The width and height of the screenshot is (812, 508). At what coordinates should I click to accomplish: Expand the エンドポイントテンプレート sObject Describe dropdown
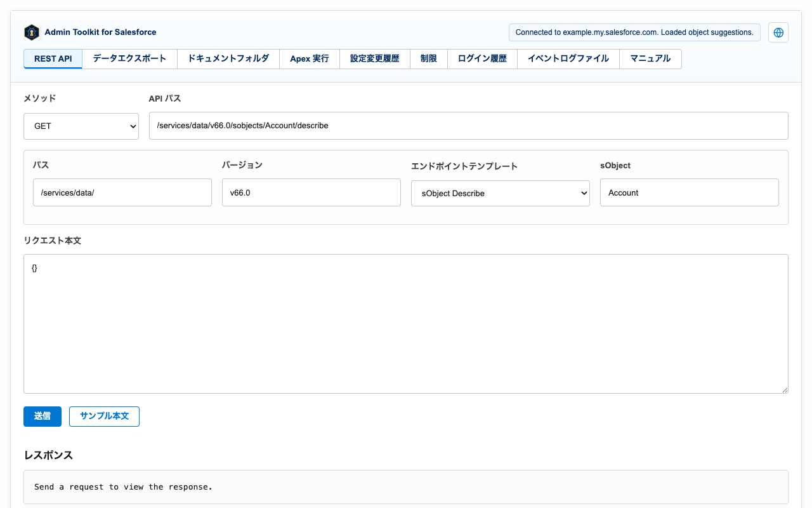click(x=501, y=193)
